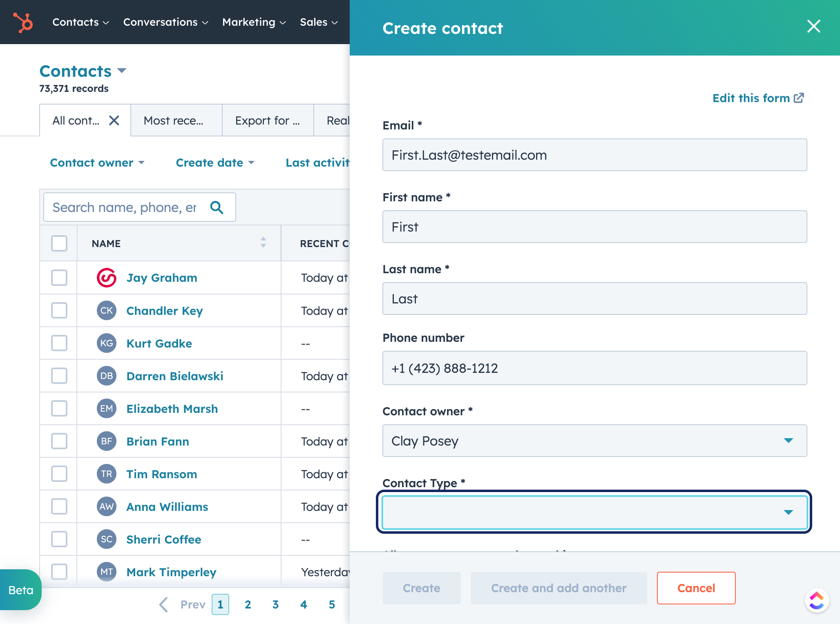Open the Marketing menu in top nav

click(254, 22)
